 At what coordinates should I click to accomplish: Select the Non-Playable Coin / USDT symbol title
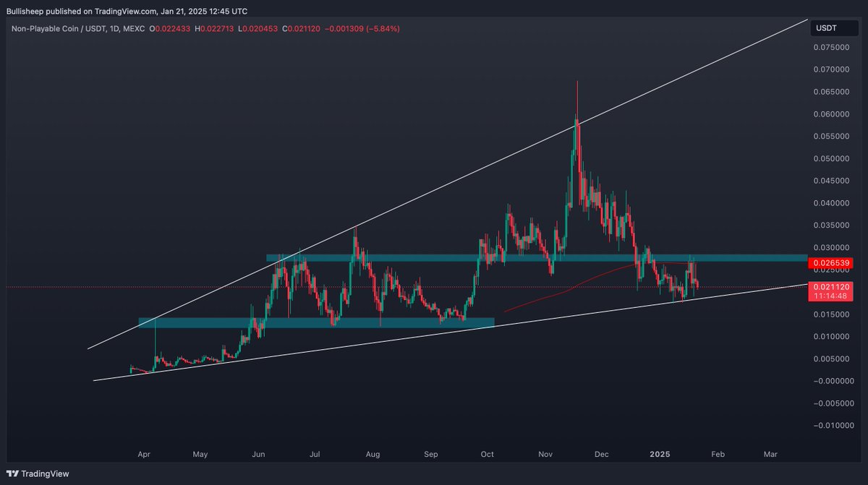tap(58, 30)
